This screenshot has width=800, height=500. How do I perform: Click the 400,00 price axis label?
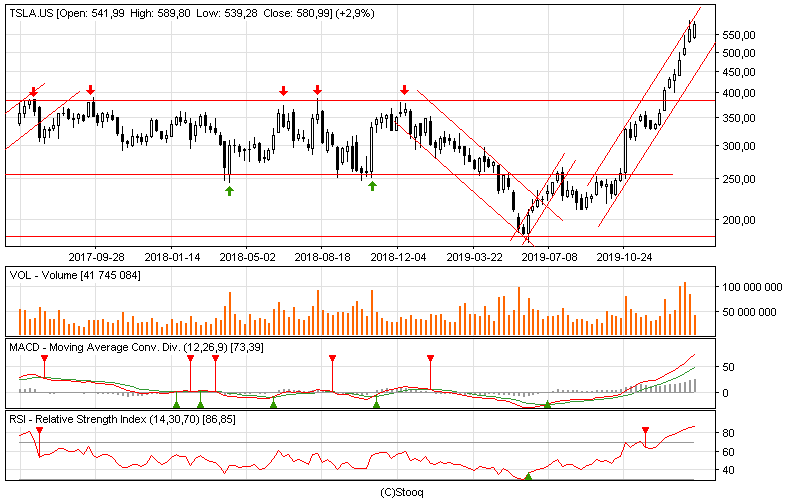739,93
